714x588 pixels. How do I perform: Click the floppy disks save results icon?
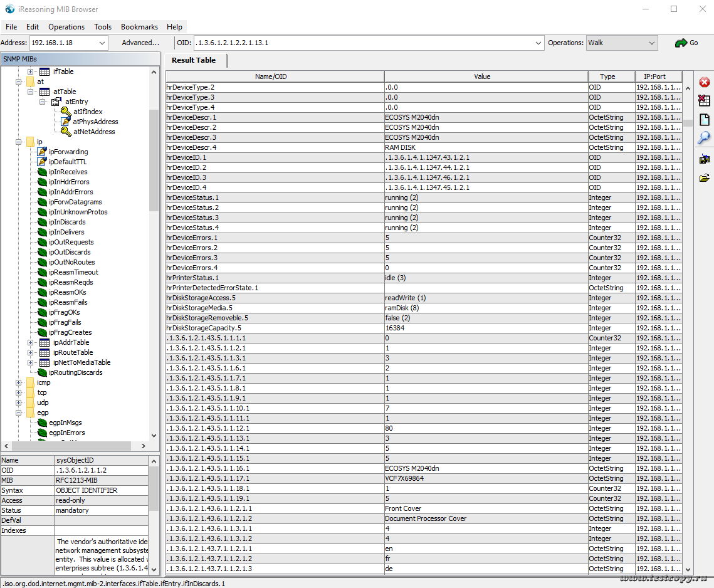[704, 159]
